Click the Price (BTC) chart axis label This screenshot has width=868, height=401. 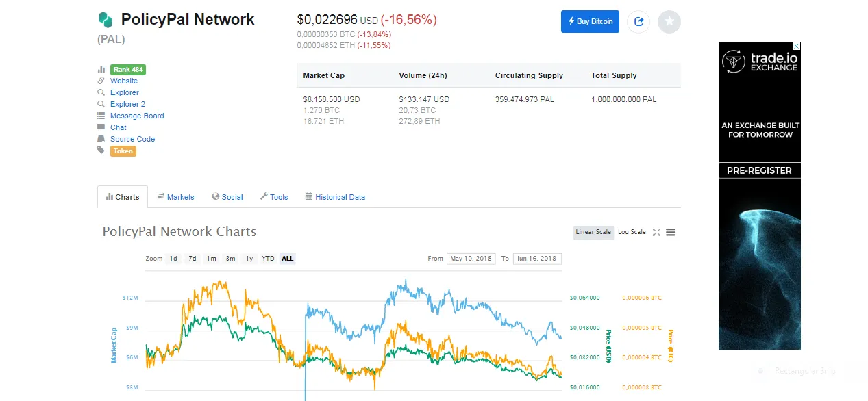[x=671, y=346]
